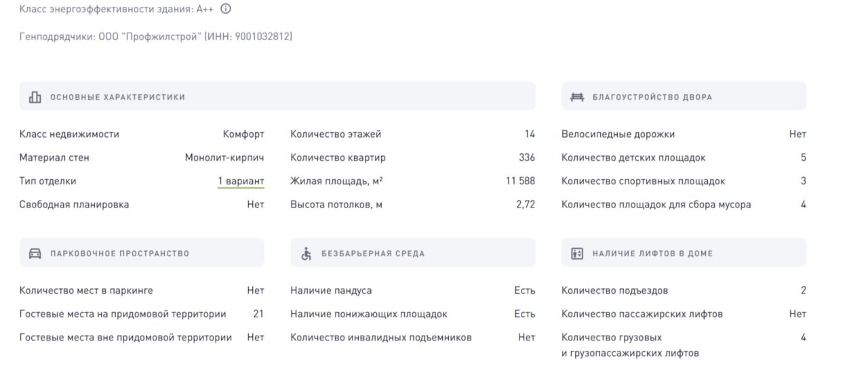Click the "Количество детских площадок" label
The image size is (868, 369).
pyautogui.click(x=633, y=157)
